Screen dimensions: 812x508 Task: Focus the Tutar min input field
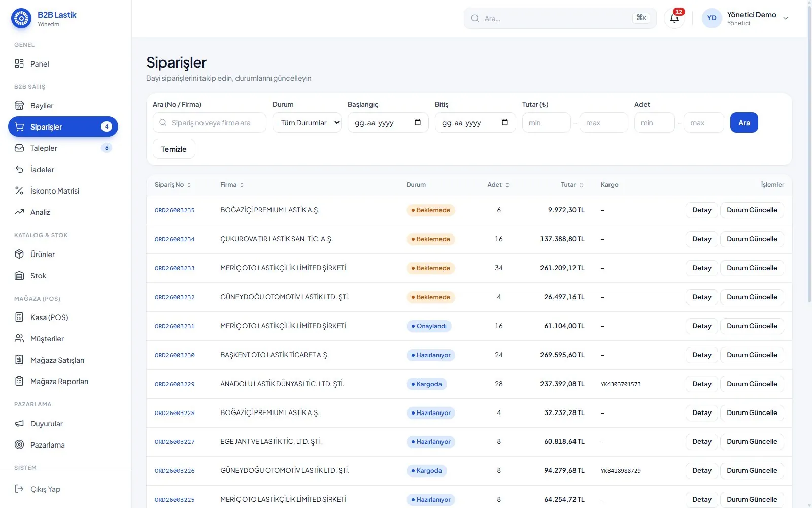[x=547, y=122]
